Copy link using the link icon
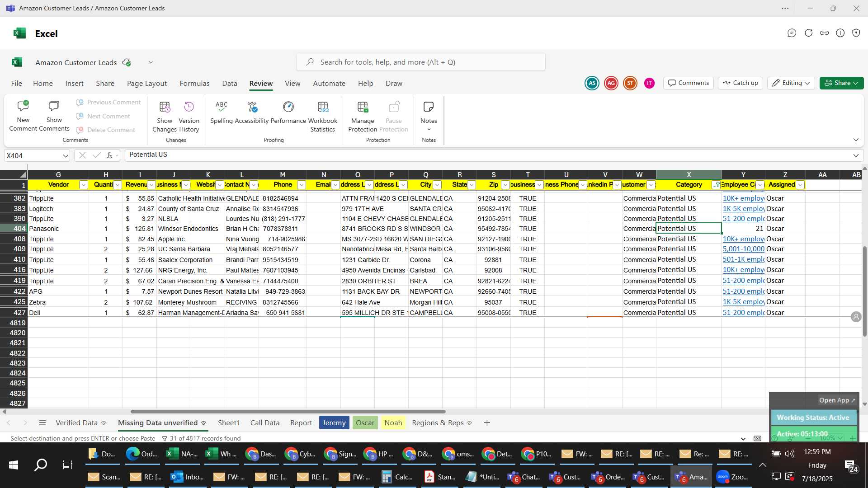Screen dimensions: 868x488 coord(825,33)
